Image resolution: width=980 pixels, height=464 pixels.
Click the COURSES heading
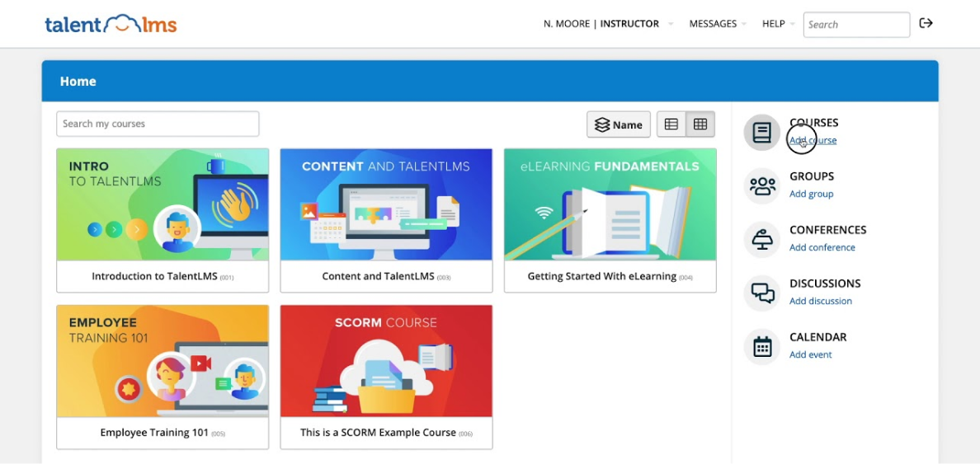point(813,123)
